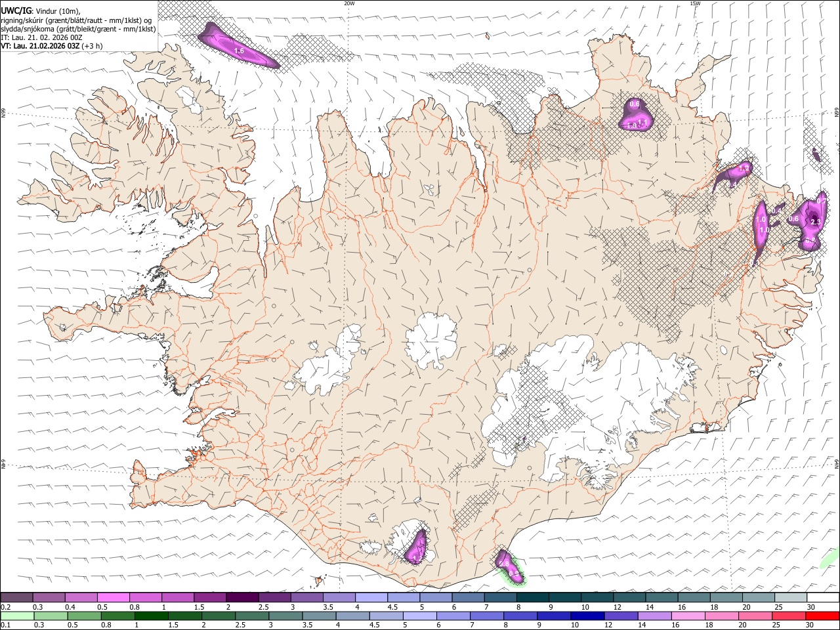Click the pale green rain swatch labeled 0.1
The width and height of the screenshot is (840, 630).
point(17,616)
